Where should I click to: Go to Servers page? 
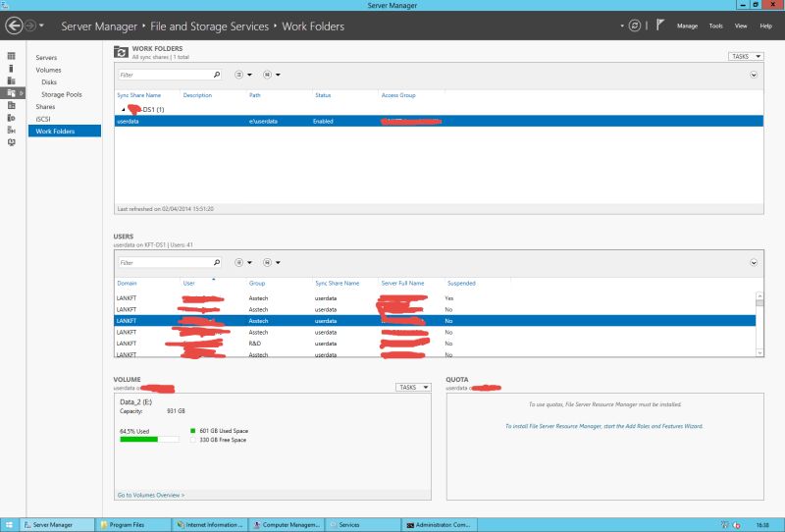46,58
